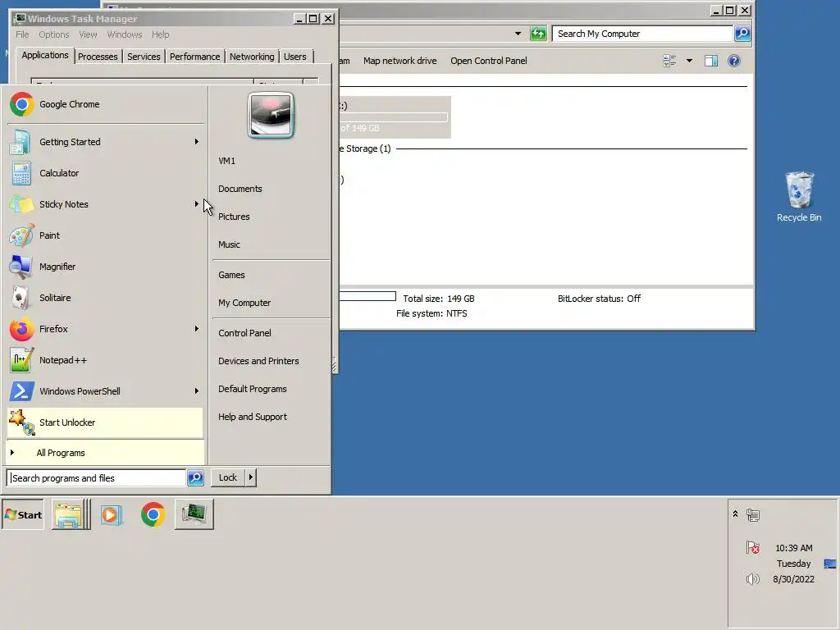840x630 pixels.
Task: Open Windows Explorer from taskbar
Action: (x=69, y=515)
